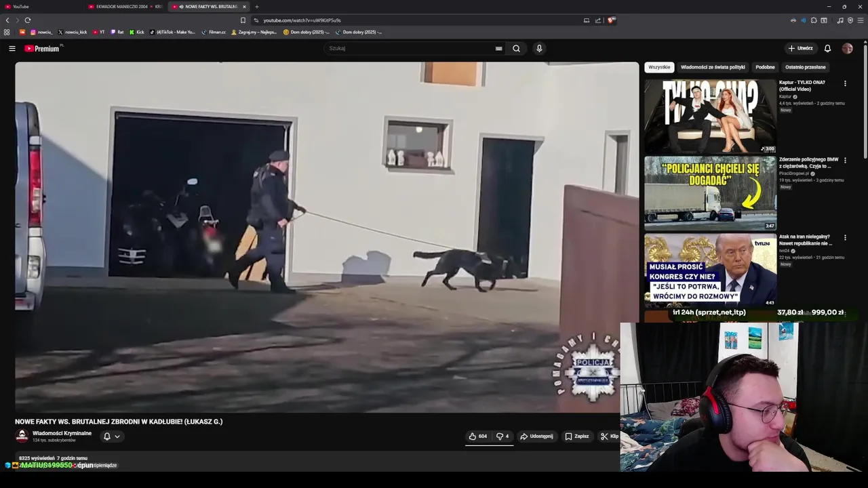The image size is (868, 488).
Task: Select the Ostatnio przesłane chip
Action: point(806,67)
